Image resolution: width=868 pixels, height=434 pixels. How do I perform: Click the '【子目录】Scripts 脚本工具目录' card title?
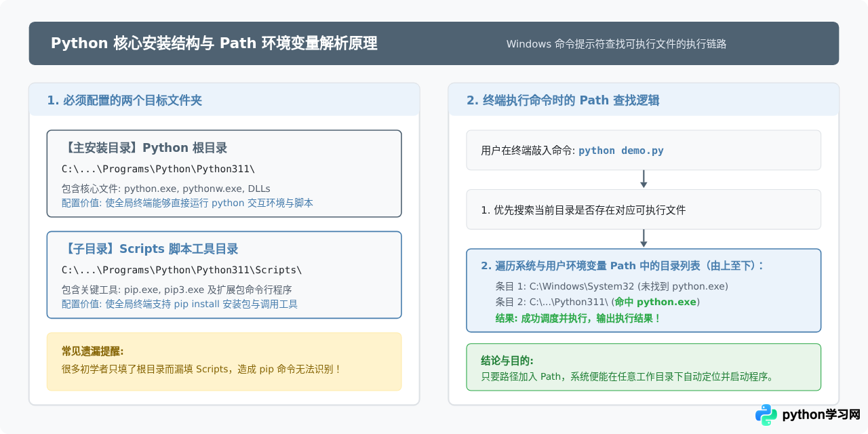[x=150, y=249]
